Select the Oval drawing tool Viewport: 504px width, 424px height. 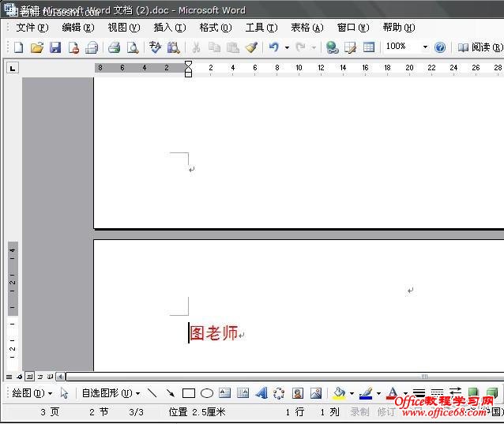207,393
